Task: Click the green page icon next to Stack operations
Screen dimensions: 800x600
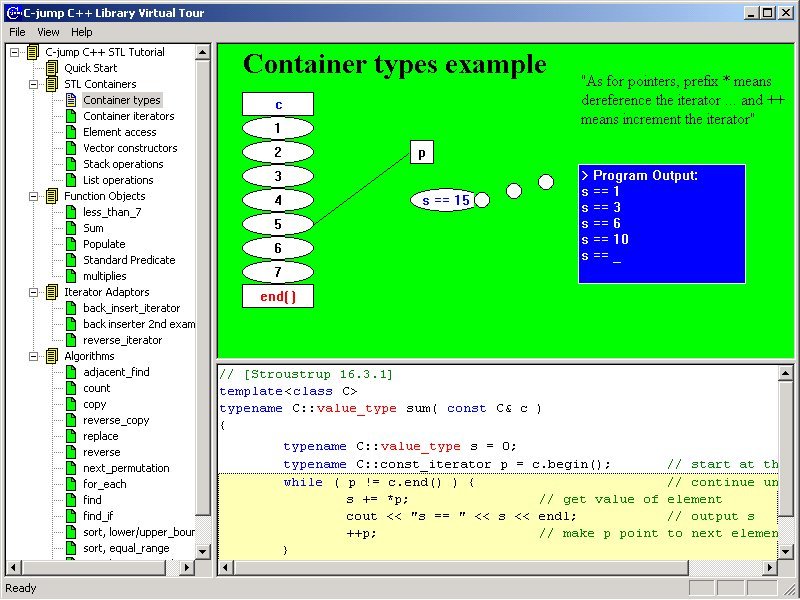Action: (x=71, y=164)
